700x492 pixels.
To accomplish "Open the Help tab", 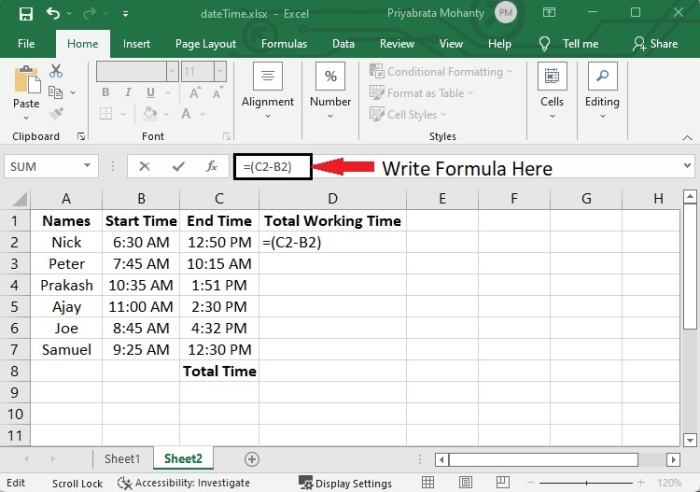I will [x=499, y=44].
